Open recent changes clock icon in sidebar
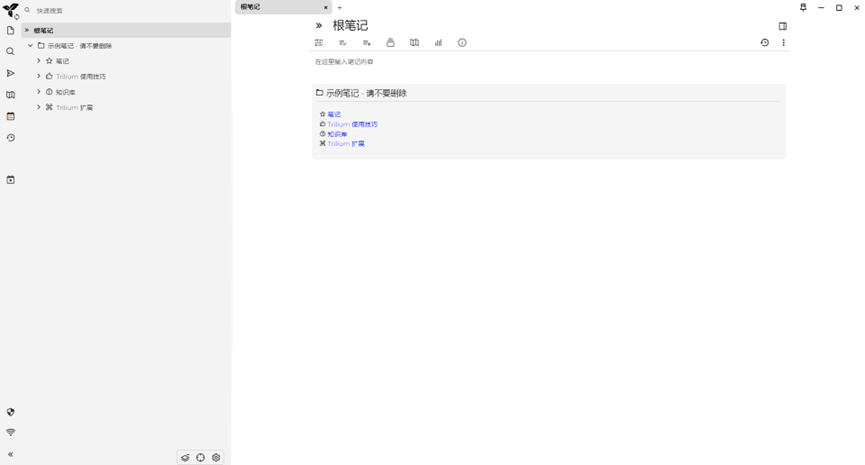The image size is (865, 465). [x=11, y=138]
